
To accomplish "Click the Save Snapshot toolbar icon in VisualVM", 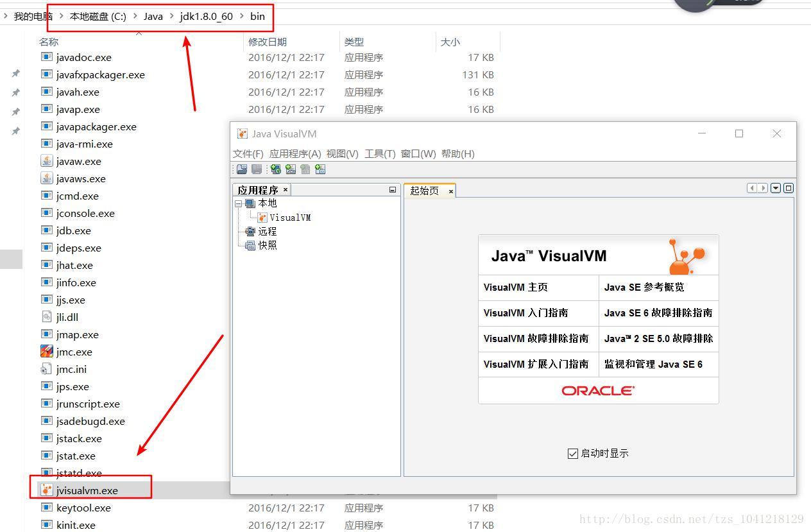I will [257, 169].
